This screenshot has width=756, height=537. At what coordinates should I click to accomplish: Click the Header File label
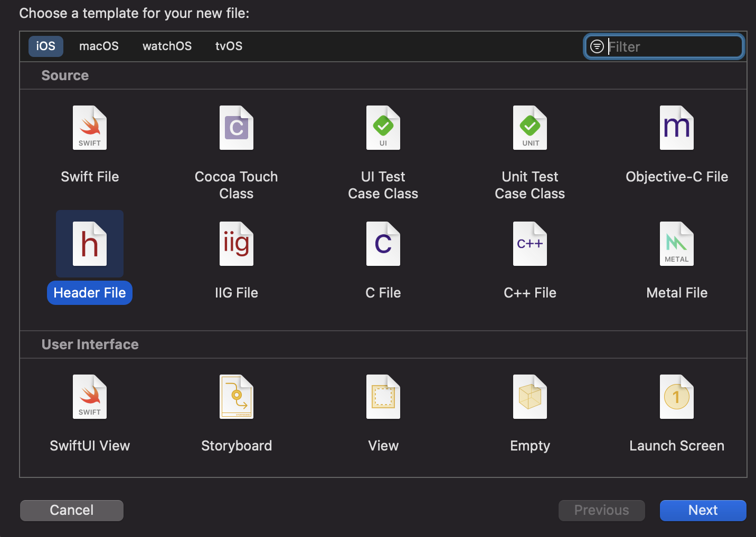tap(90, 293)
